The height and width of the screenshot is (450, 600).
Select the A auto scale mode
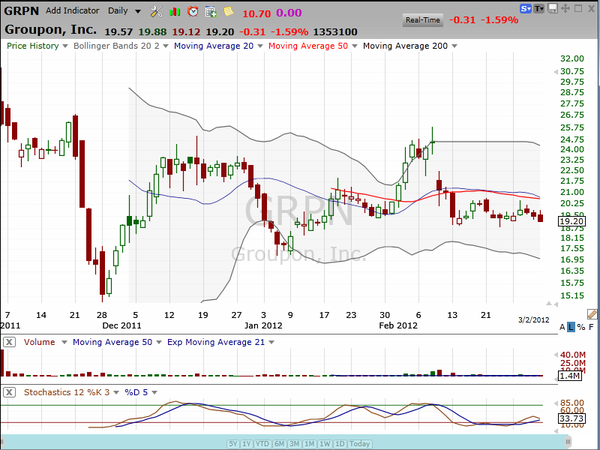point(562,327)
